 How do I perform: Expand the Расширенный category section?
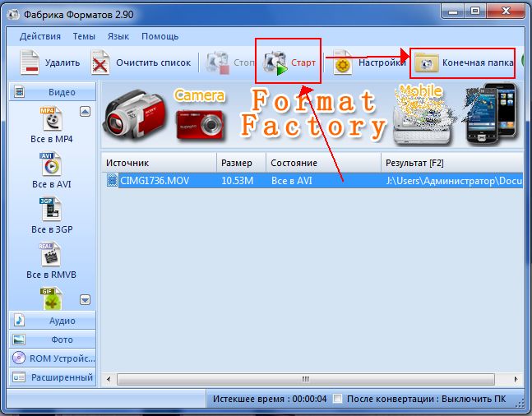53,377
